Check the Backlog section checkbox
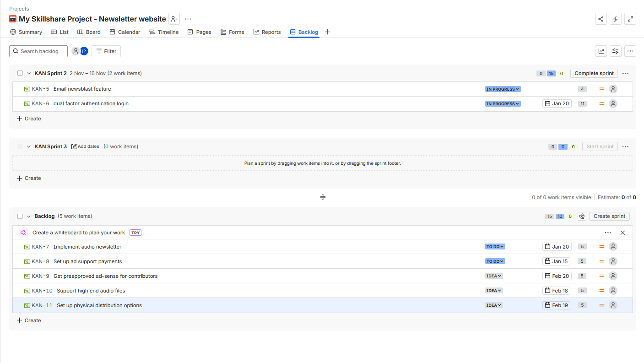 point(20,216)
